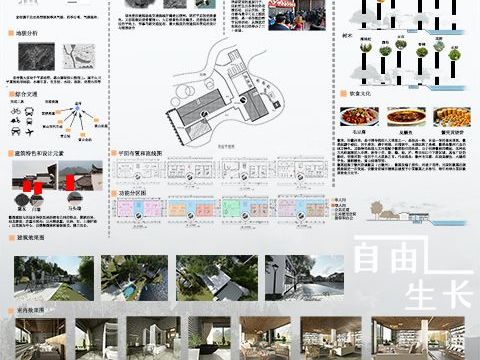Click the train icon below the bus
The image size is (480, 360).
click(x=29, y=121)
